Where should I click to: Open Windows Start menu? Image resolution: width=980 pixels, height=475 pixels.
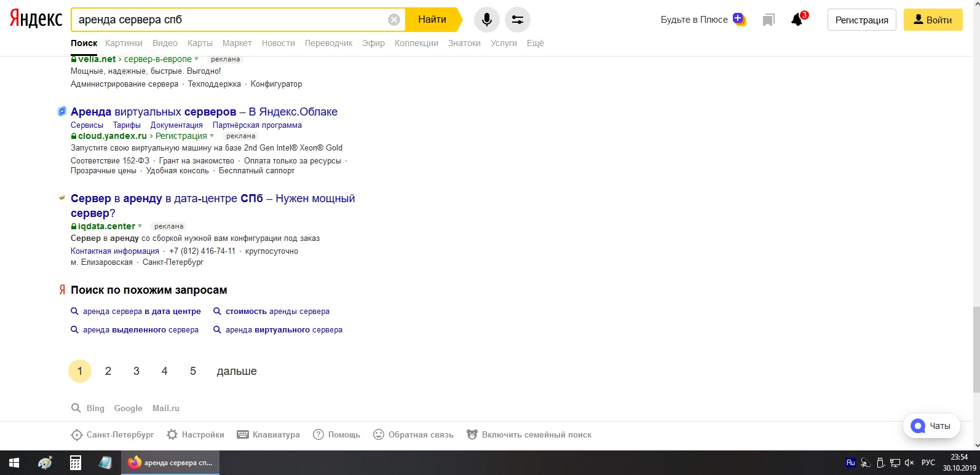(14, 463)
